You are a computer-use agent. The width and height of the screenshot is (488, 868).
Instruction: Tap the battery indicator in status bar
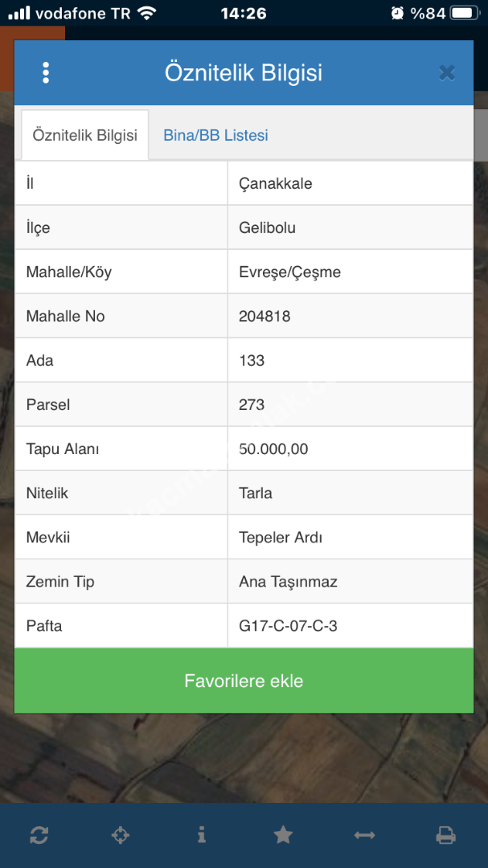pos(464,13)
